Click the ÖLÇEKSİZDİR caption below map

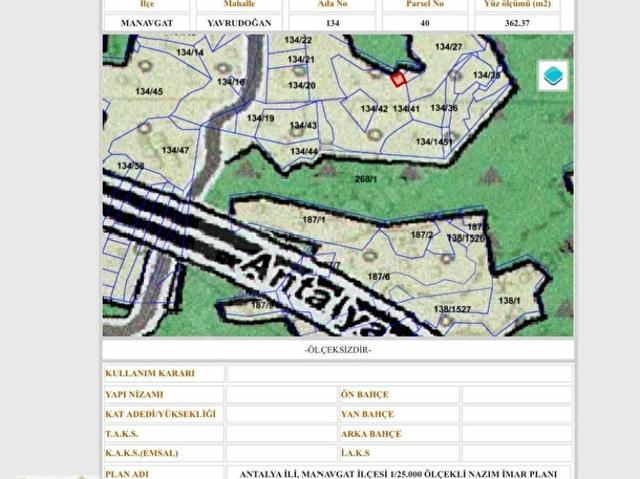[338, 350]
